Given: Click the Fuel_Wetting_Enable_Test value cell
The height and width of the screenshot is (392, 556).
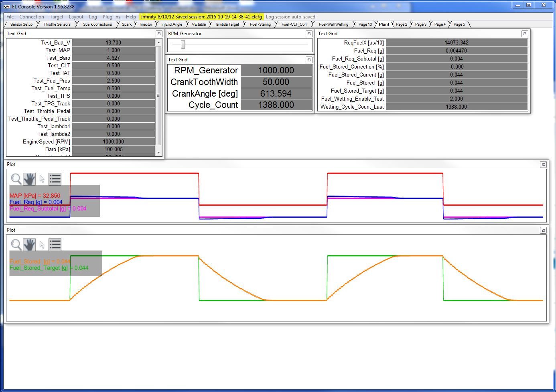Looking at the screenshot, I should tap(456, 99).
